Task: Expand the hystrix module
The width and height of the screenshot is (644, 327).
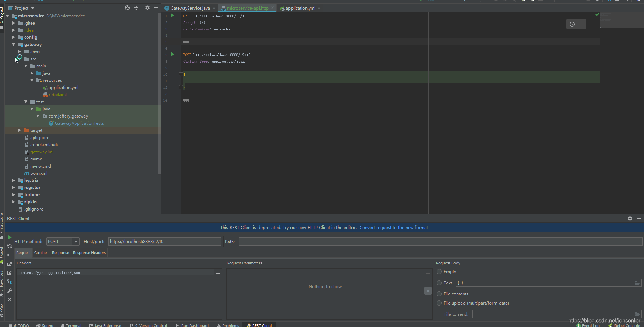Action: pos(14,181)
